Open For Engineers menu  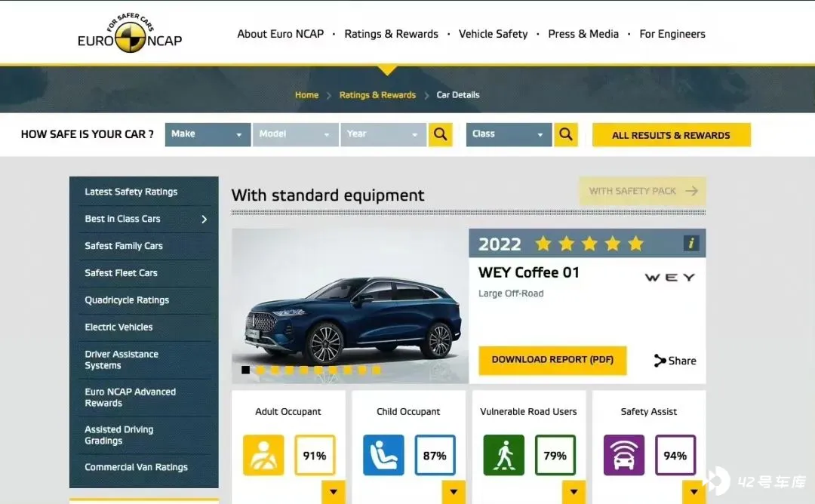pos(672,34)
